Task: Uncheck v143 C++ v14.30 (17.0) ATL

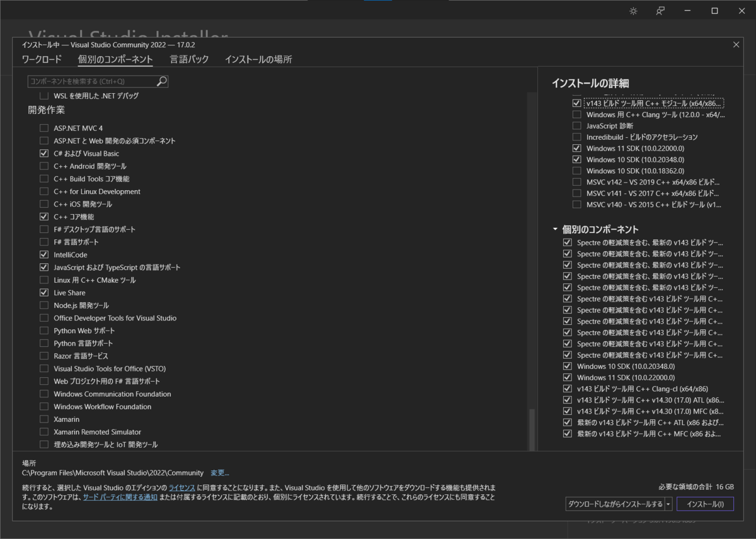Action: tap(568, 400)
